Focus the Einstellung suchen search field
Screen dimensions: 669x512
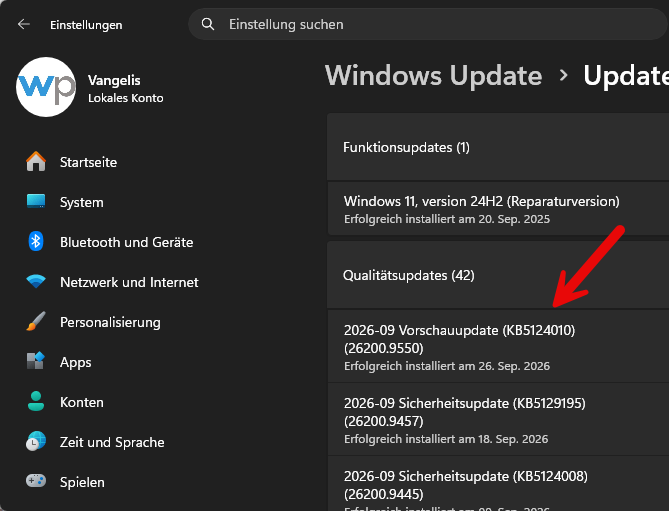pyautogui.click(x=428, y=24)
